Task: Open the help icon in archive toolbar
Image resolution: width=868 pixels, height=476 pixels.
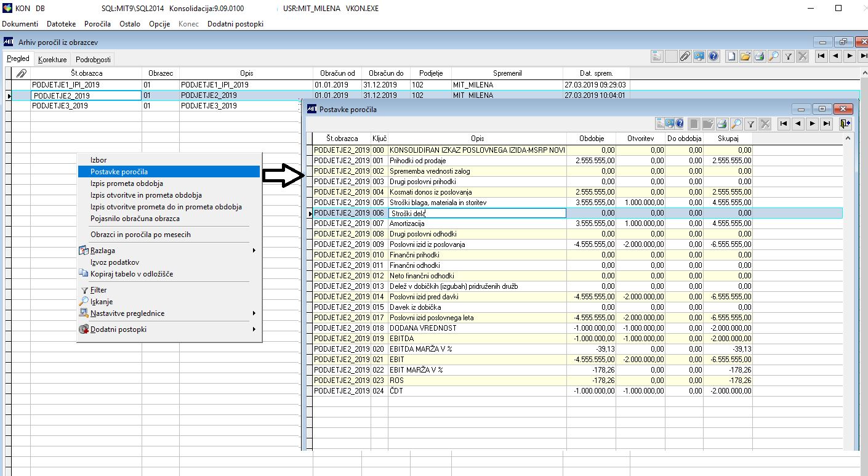Action: click(x=713, y=56)
